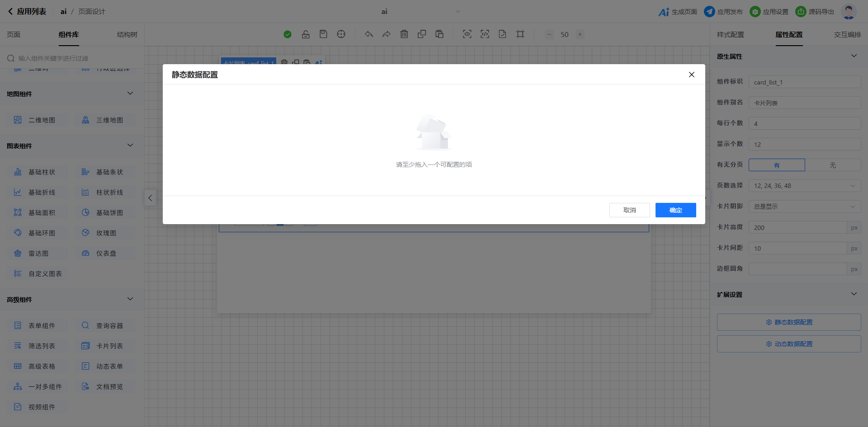Open the 卡片阴影 dropdown
The image size is (868, 427).
[x=805, y=206]
